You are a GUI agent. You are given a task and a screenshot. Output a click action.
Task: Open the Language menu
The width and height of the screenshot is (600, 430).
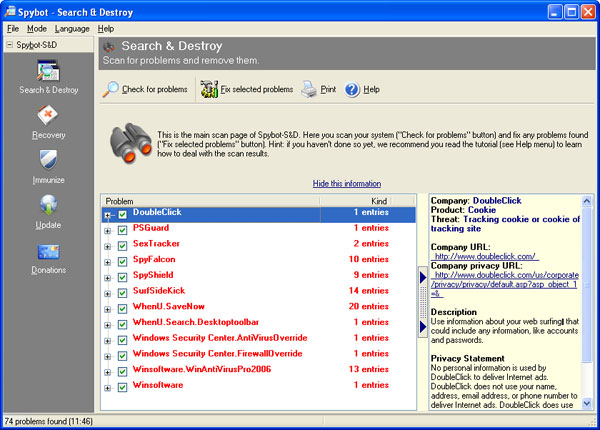[72, 29]
